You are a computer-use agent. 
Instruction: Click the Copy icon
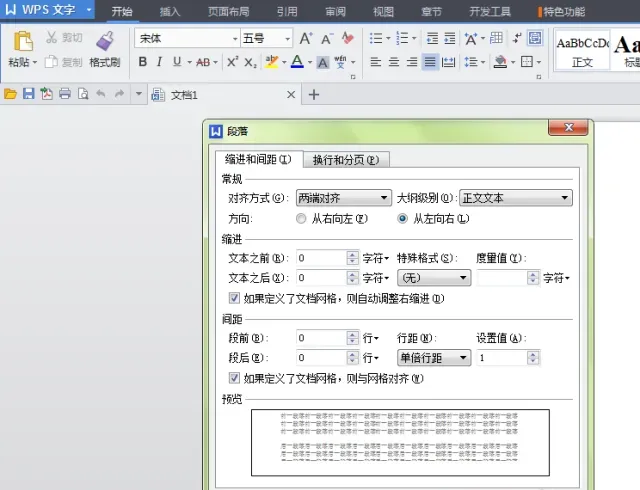51,62
